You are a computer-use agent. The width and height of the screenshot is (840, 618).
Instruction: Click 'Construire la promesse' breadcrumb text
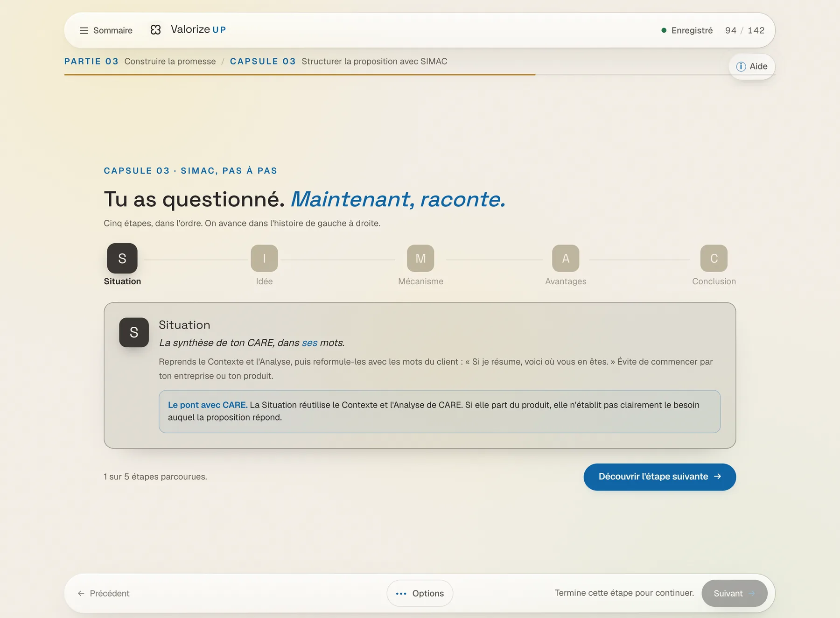pyautogui.click(x=170, y=61)
